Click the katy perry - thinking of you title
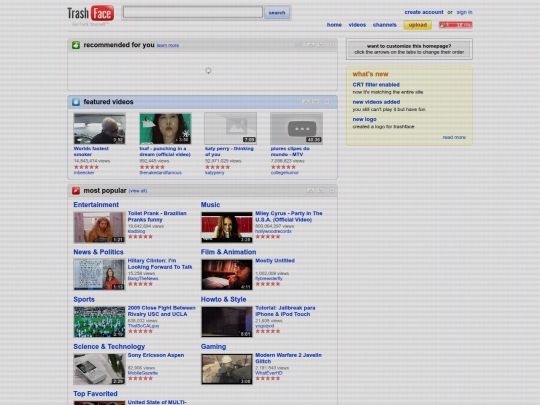The image size is (540, 405). tap(229, 152)
